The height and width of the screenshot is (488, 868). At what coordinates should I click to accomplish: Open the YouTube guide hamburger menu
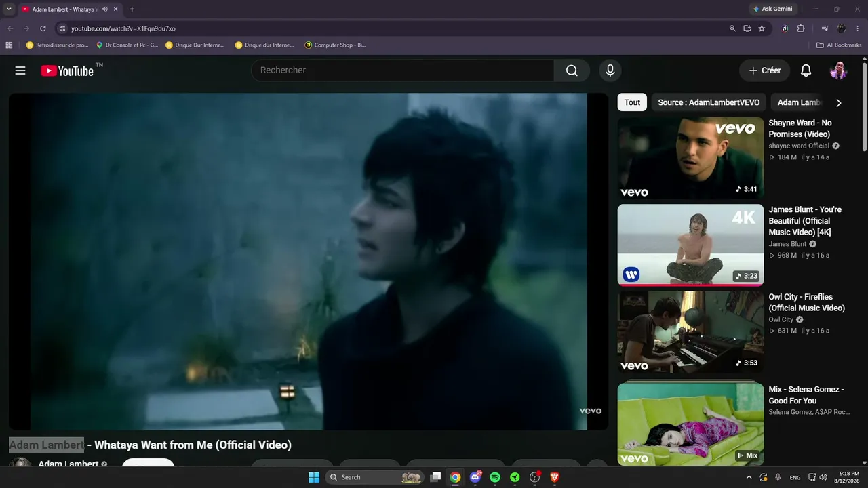(20, 70)
